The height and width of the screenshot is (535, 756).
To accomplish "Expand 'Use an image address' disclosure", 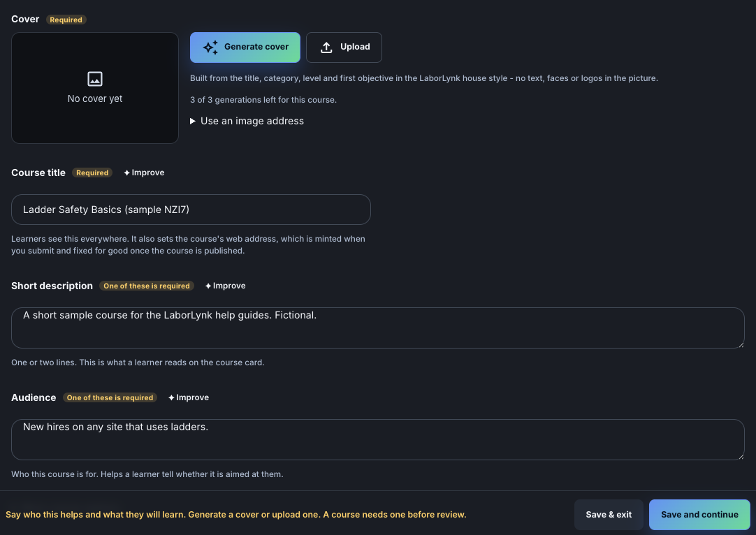I will 247,121.
